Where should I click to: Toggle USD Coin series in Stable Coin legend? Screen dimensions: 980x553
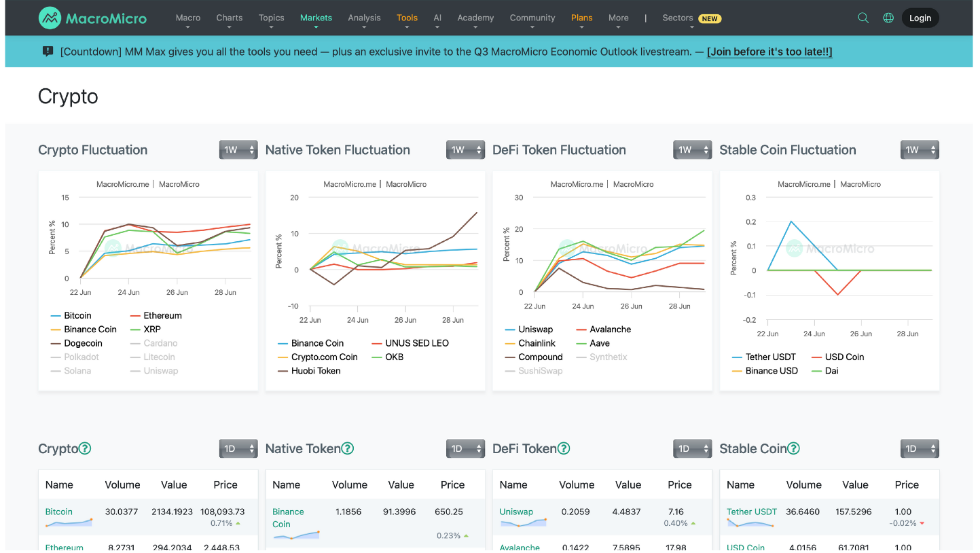(837, 357)
